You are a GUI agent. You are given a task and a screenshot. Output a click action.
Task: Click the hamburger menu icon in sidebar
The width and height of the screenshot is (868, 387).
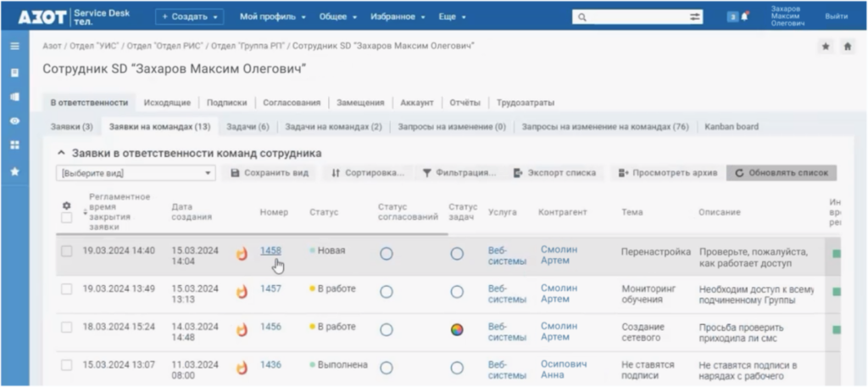[14, 46]
